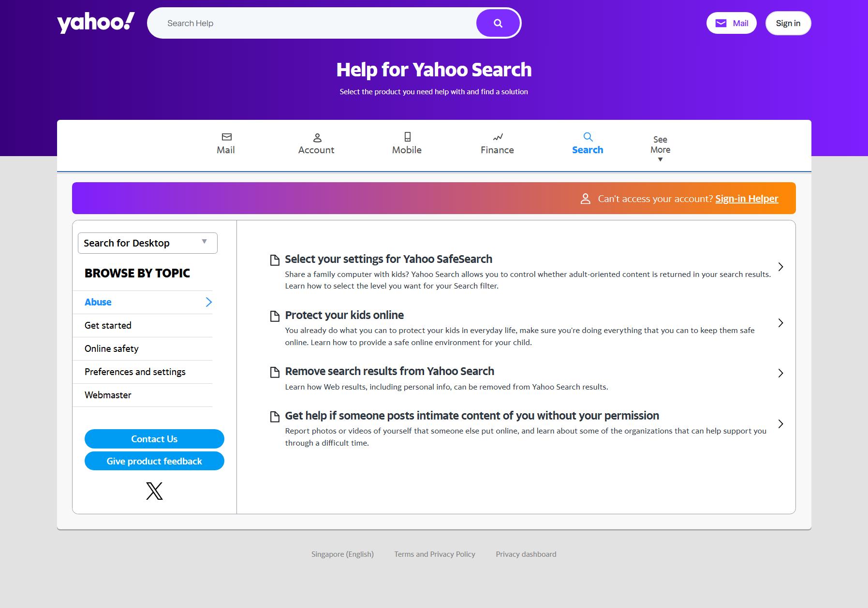Open the Finance chart icon

point(498,137)
